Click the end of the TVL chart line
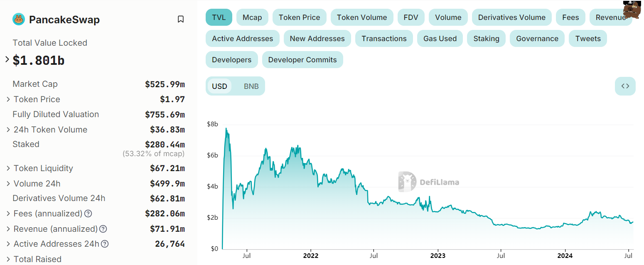The width and height of the screenshot is (644, 265). [633, 222]
